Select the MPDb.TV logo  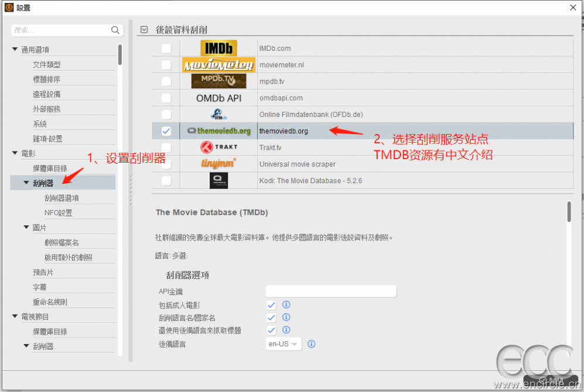(218, 81)
